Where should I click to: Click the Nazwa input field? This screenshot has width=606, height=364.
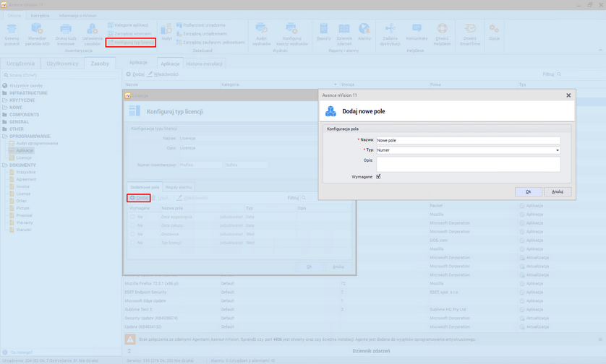468,141
